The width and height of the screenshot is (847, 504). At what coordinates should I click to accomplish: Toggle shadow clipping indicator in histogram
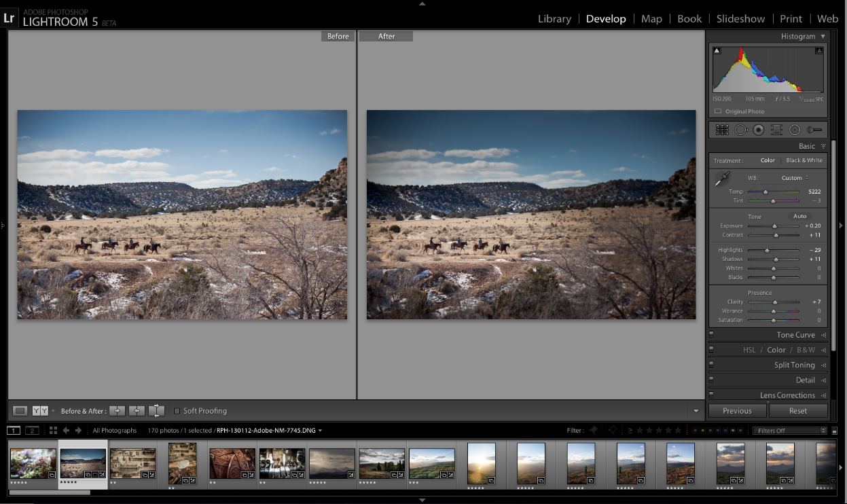(x=717, y=50)
